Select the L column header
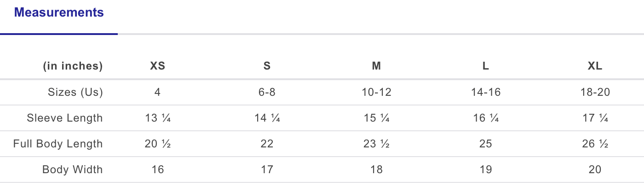Screen dimensions: 644x187 486,66
